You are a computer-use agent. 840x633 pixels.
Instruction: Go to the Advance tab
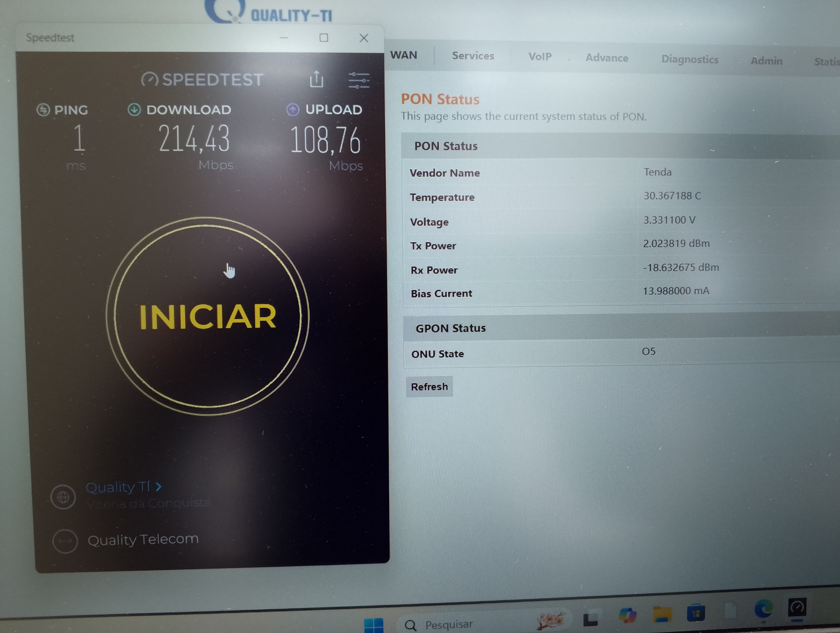[x=607, y=58]
